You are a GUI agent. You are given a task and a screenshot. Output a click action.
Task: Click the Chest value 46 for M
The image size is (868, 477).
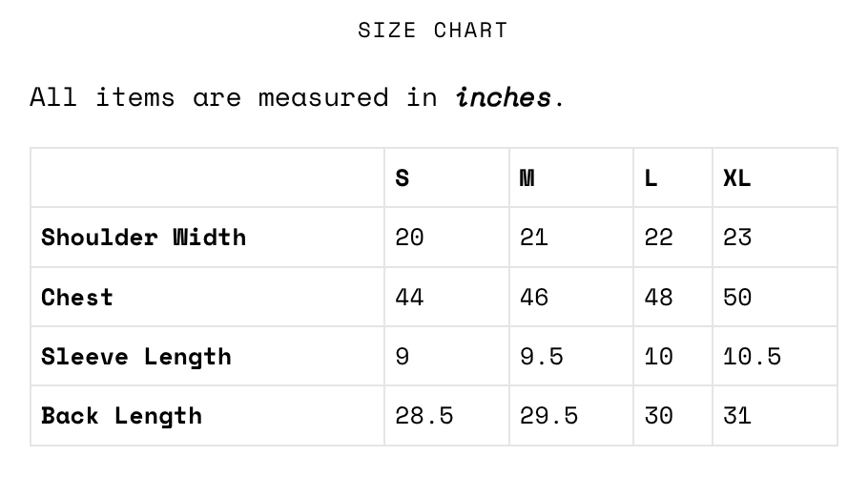tap(533, 297)
